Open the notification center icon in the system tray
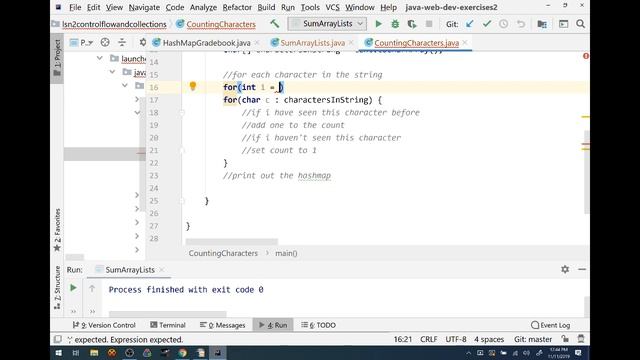 point(578,353)
